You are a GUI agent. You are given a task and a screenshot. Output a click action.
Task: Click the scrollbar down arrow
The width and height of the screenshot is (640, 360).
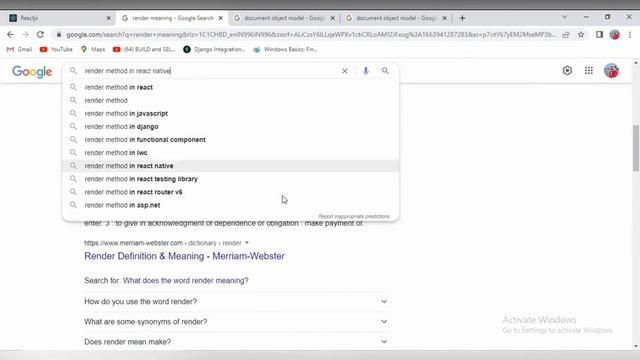tap(636, 346)
